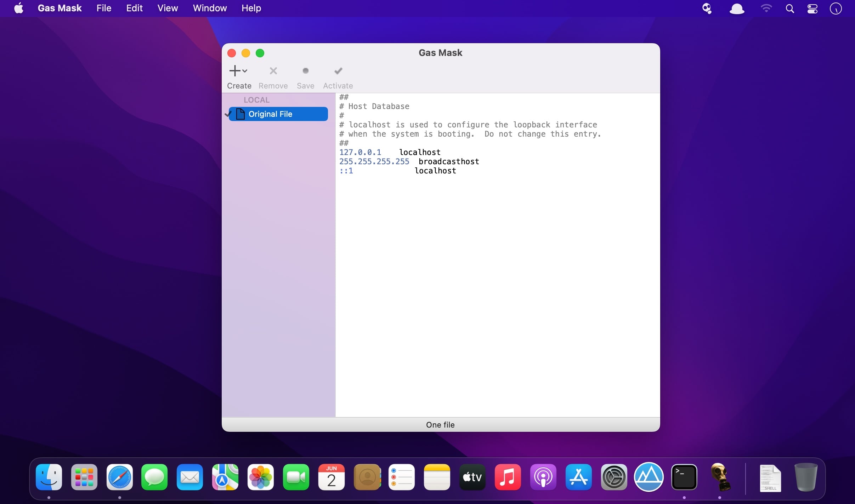Launch Safari from the Dock

(120, 477)
